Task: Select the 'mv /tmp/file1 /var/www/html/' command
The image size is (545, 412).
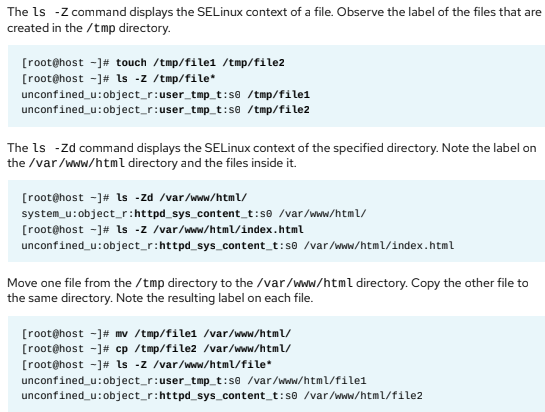Action: [x=203, y=334]
